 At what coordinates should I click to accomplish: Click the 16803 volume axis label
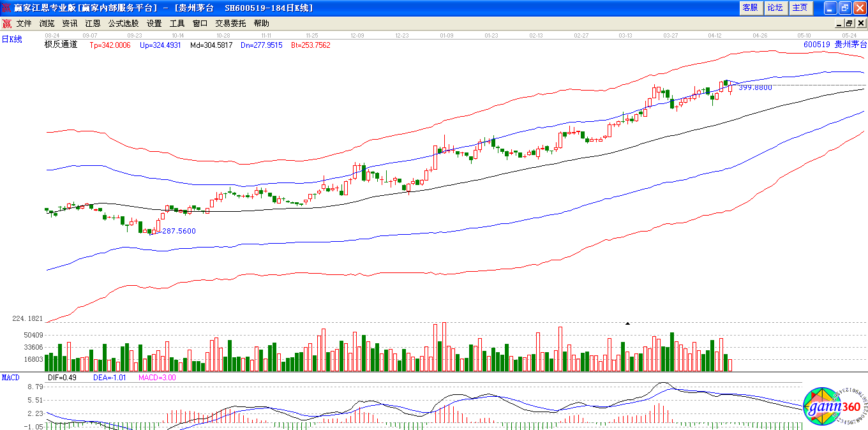(x=32, y=359)
